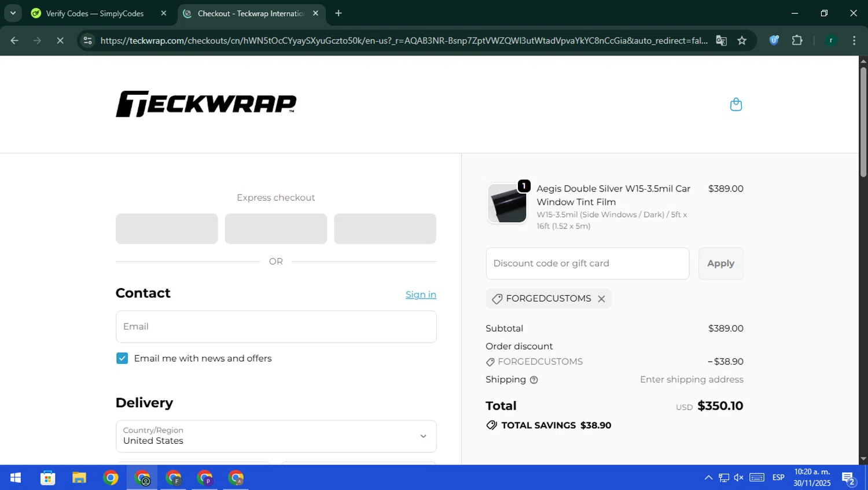Go back to the previous page
Image resolution: width=868 pixels, height=490 pixels.
[14, 40]
